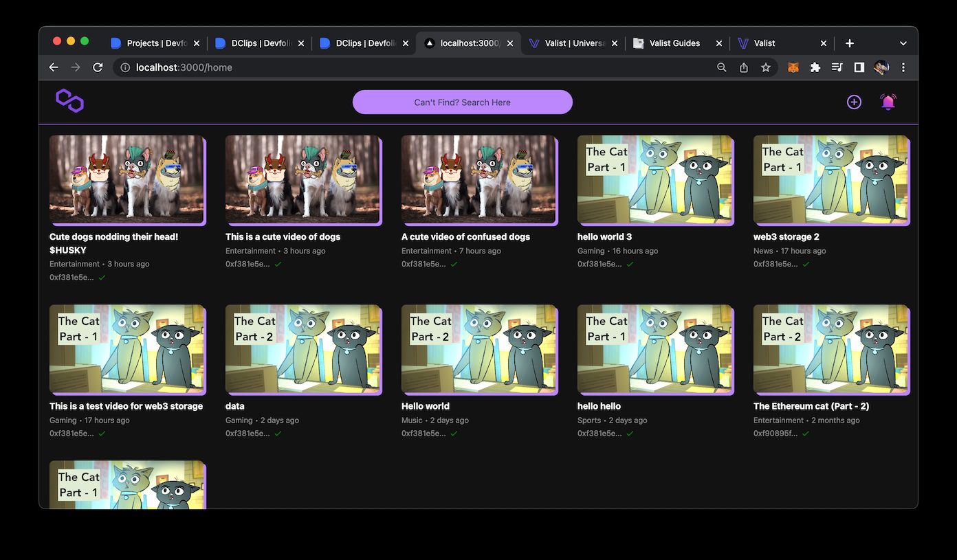The height and width of the screenshot is (560, 957).
Task: Click 'Entertainment • 7 hours ago' text
Action: (x=451, y=251)
